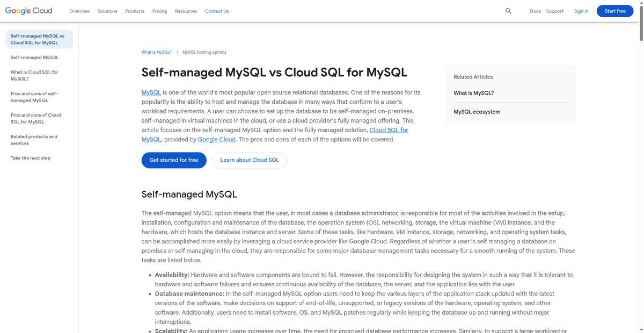The height and width of the screenshot is (333, 644).
Task: Open the Overview menu
Action: click(79, 11)
